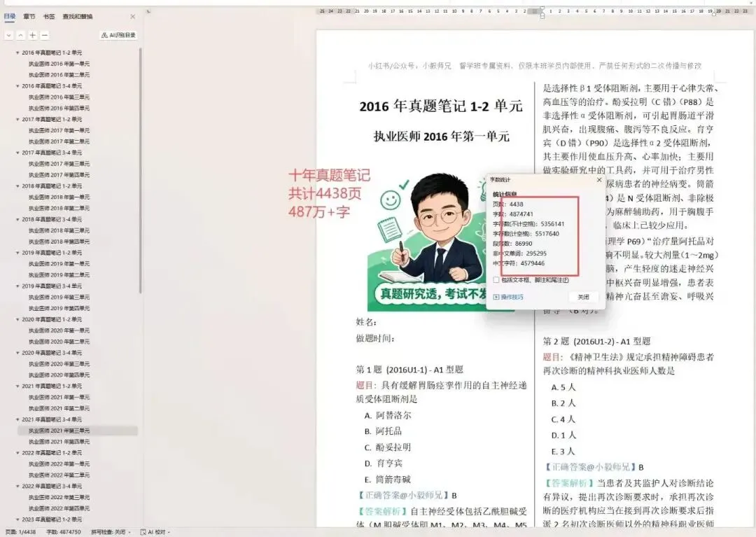This screenshot has height=537, width=756.
Task: Click the 关闭 button in the dialog
Action: (583, 297)
